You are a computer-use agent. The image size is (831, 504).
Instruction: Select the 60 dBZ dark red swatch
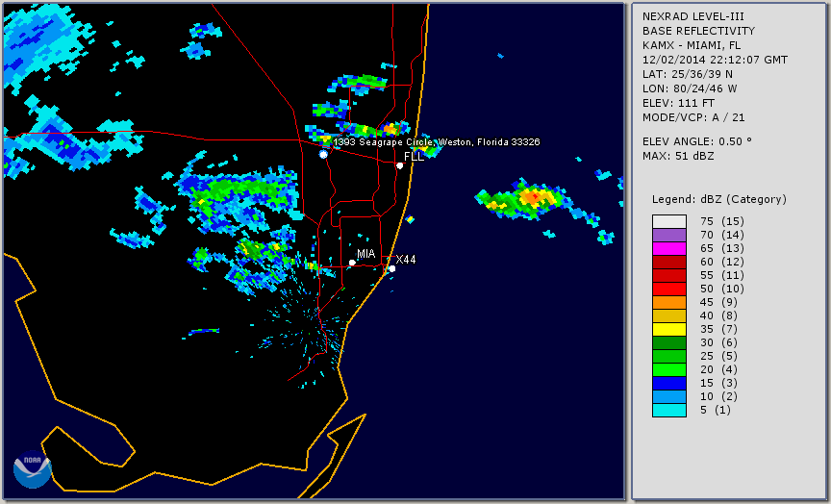tap(669, 262)
